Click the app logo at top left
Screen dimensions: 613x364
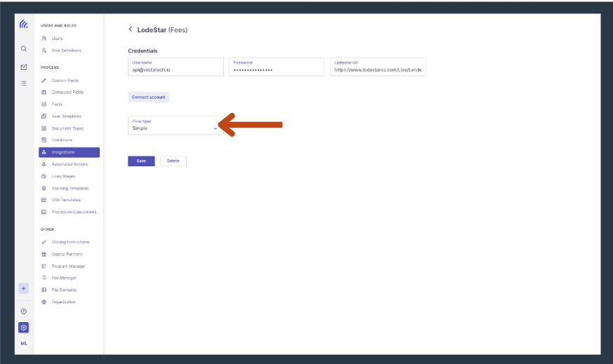click(24, 25)
